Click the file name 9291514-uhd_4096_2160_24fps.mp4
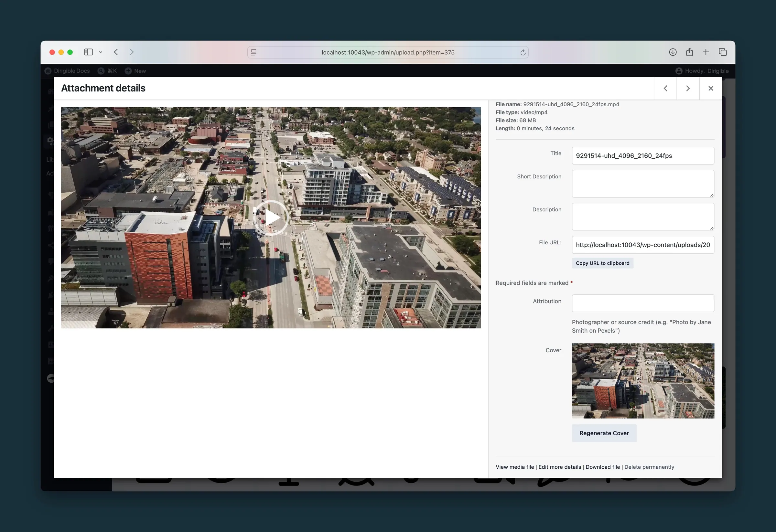Viewport: 776px width, 532px height. point(571,104)
